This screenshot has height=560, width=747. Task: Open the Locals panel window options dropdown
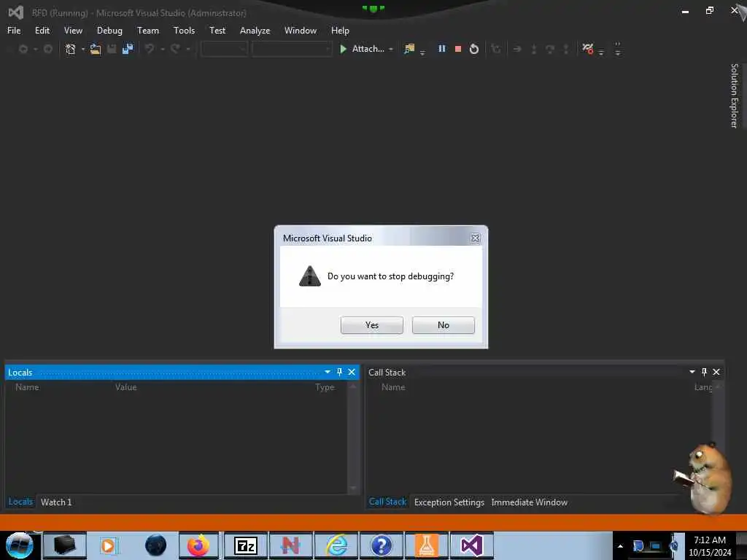coord(328,372)
